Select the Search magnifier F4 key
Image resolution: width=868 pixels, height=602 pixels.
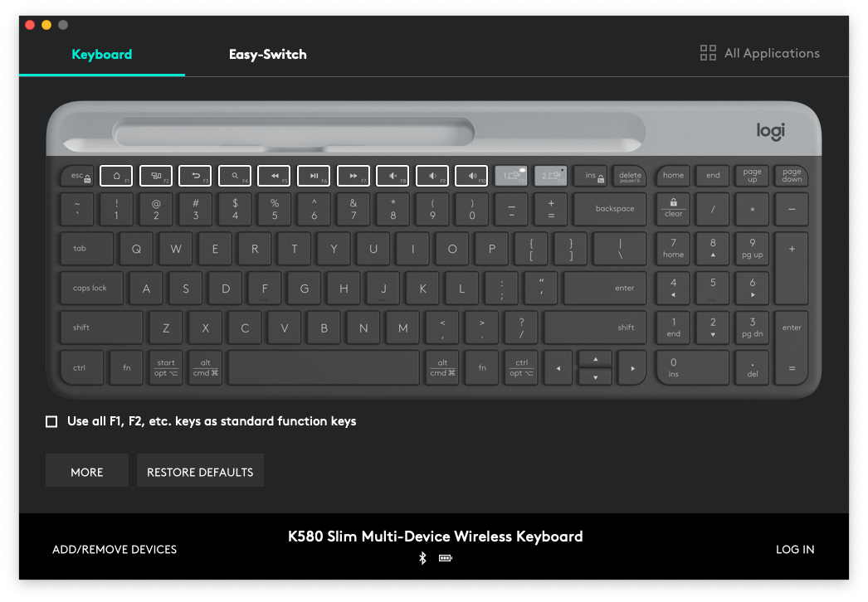coord(235,176)
